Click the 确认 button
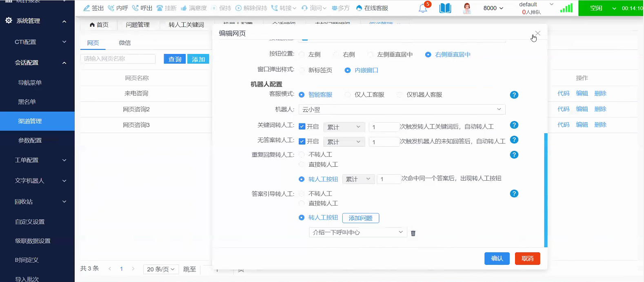Image resolution: width=644 pixels, height=282 pixels. (497, 259)
